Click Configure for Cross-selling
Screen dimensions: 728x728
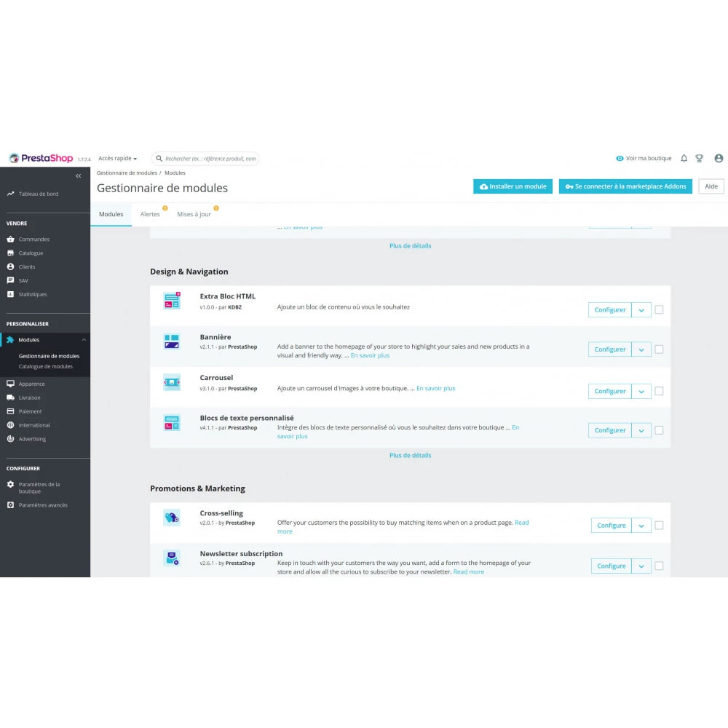click(x=611, y=526)
